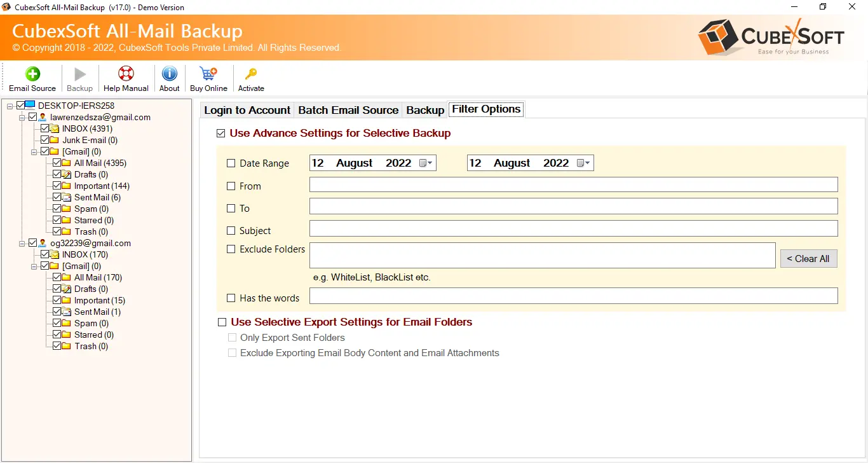Enable the Exclude Folders checkbox

point(231,249)
